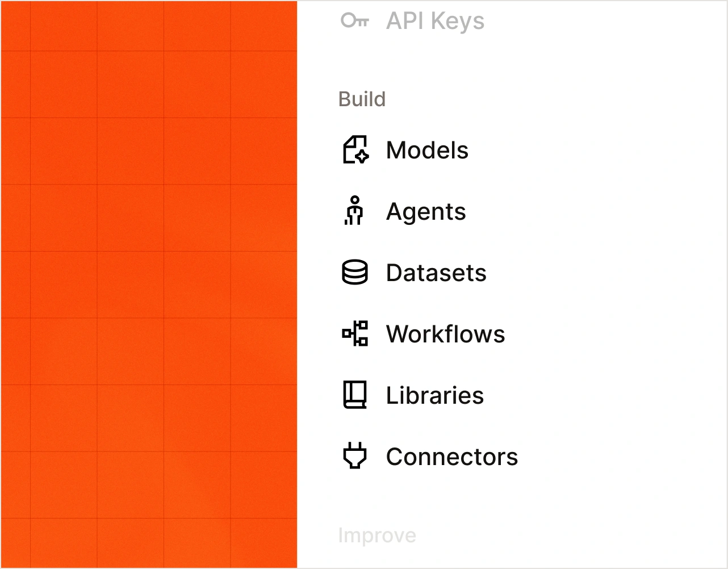Click the Datasets database cylinder icon
The image size is (728, 569).
[355, 273]
